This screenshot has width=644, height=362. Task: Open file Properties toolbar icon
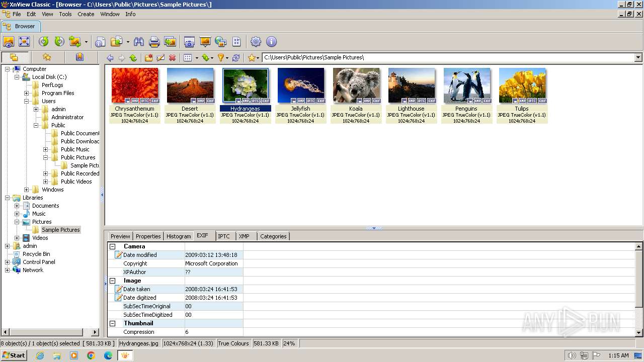point(101,42)
